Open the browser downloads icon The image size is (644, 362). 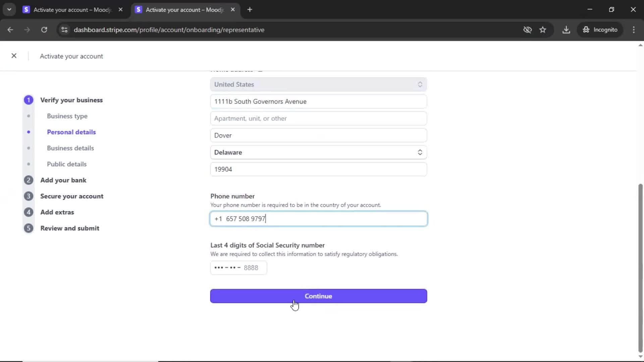566,30
